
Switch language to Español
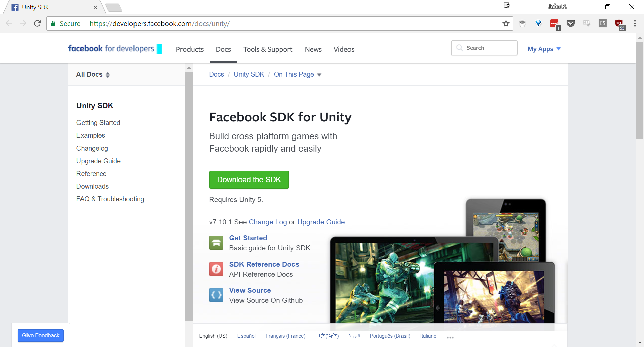pos(247,336)
